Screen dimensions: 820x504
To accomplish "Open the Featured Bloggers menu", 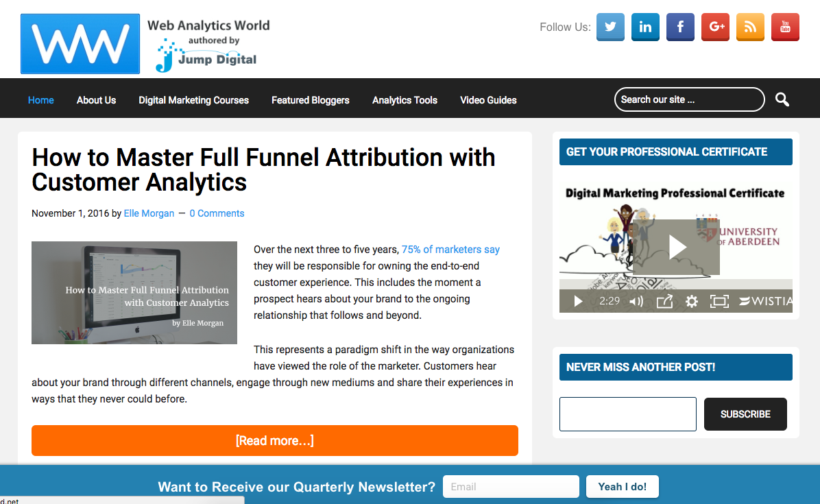I will [310, 100].
